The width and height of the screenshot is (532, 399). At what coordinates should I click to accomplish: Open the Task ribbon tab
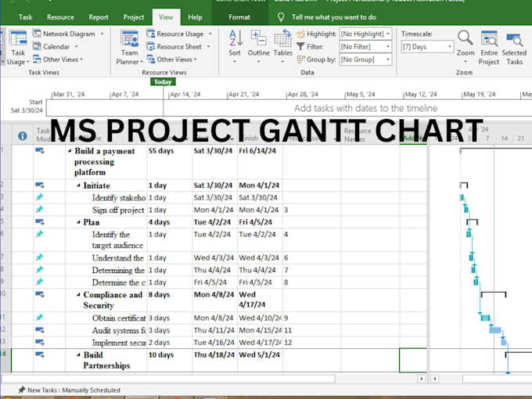click(26, 17)
